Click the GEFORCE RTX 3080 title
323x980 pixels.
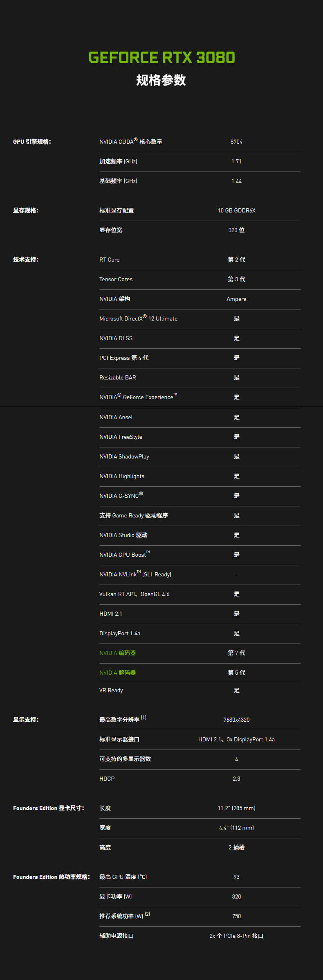point(161,58)
